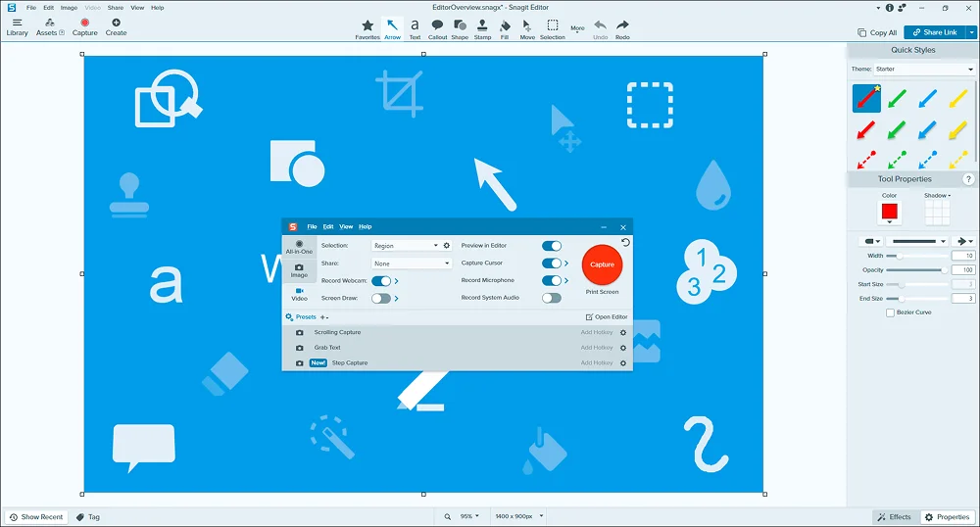Click the big red Capture button in Capture window
980x527 pixels.
point(602,264)
